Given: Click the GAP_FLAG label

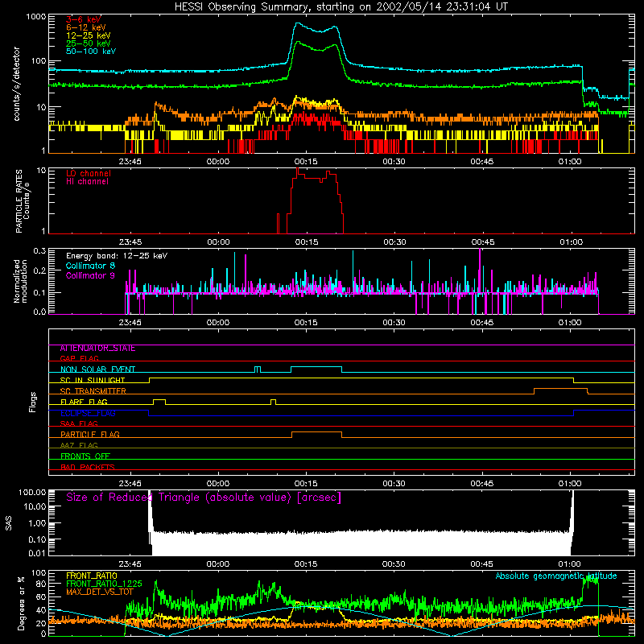Looking at the screenshot, I should click(x=79, y=358).
